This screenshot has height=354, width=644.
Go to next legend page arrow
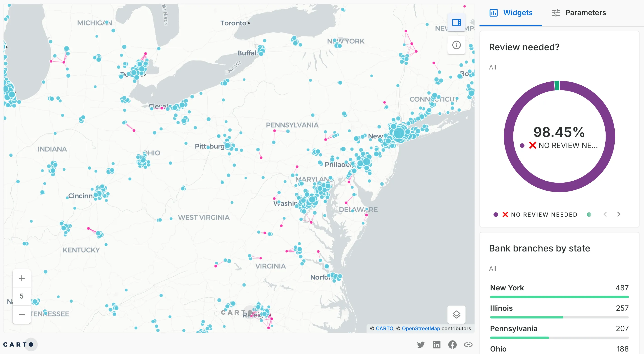pos(619,214)
